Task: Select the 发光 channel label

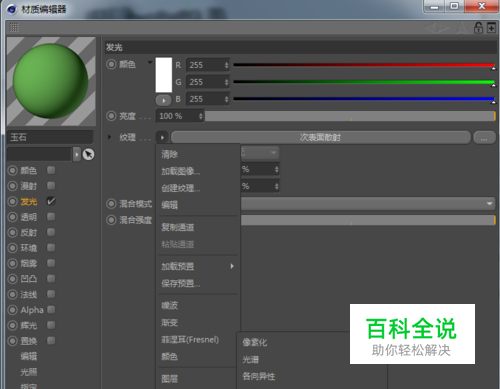Action: pos(29,202)
